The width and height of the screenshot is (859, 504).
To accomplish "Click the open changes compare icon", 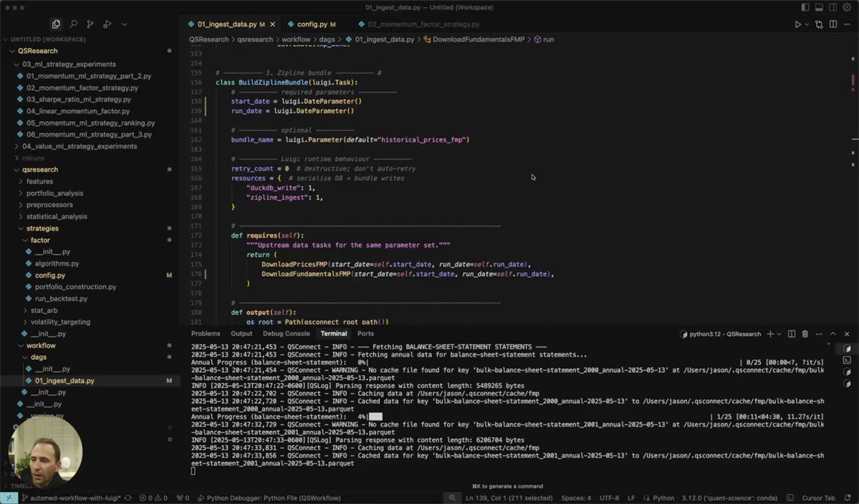I will pyautogui.click(x=819, y=24).
